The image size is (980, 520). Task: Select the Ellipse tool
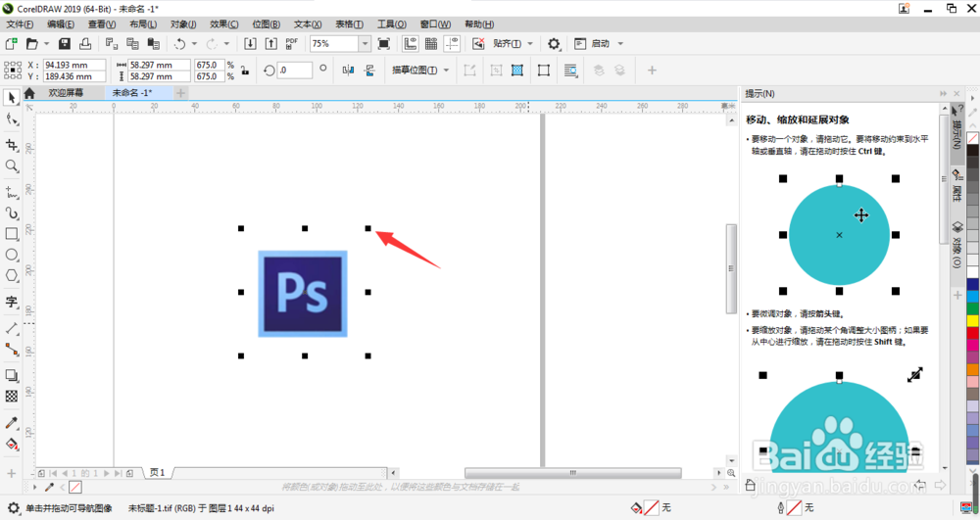click(11, 255)
